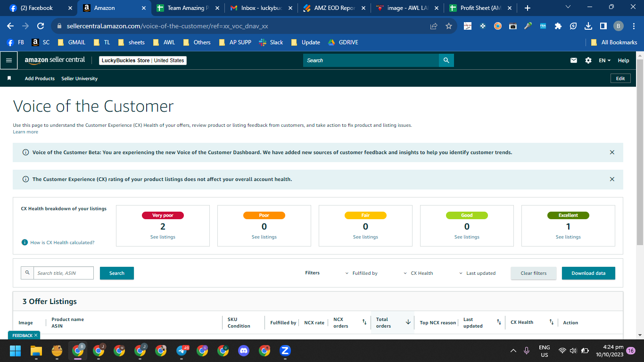Click the magnifier icon in title/ASIN search box

(x=27, y=273)
